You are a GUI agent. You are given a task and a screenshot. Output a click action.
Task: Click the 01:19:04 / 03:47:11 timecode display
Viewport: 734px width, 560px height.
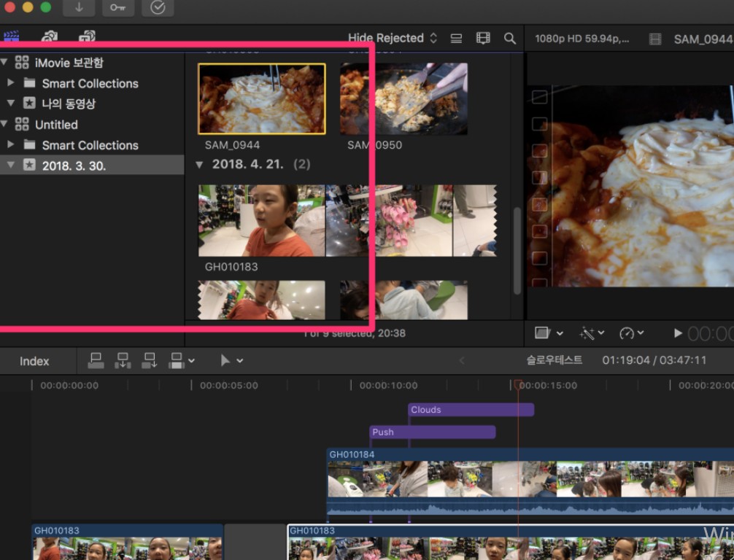click(x=654, y=360)
